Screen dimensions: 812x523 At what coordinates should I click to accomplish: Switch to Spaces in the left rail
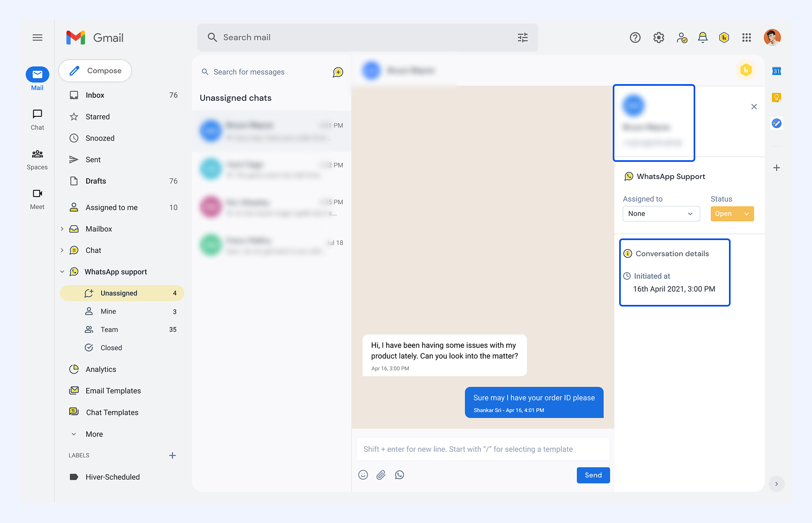[37, 160]
